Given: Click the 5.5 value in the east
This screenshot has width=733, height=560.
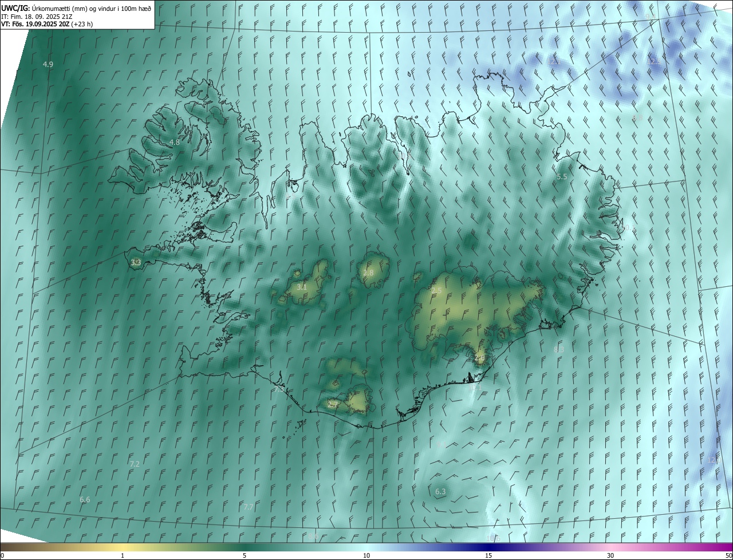Looking at the screenshot, I should (x=562, y=177).
